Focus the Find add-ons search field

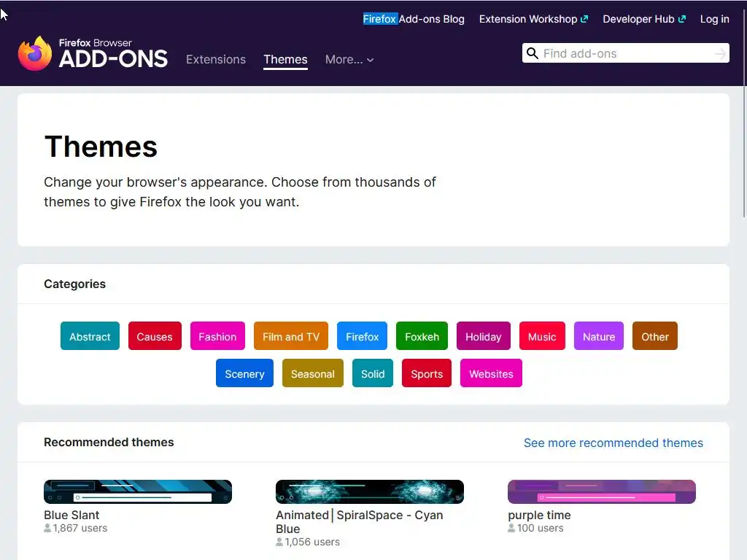point(625,53)
